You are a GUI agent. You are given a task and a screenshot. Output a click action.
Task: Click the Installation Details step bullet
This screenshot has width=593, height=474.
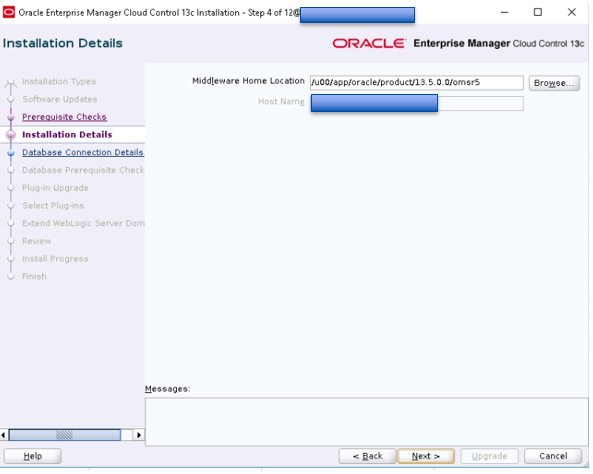[x=11, y=135]
